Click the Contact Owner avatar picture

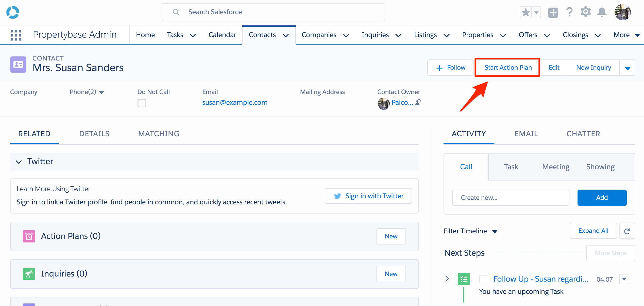383,103
